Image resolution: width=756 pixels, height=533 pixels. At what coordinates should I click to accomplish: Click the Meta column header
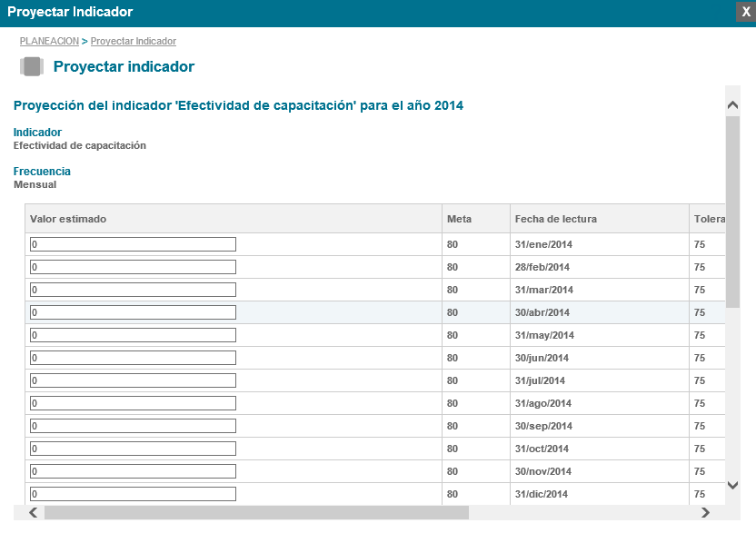459,219
